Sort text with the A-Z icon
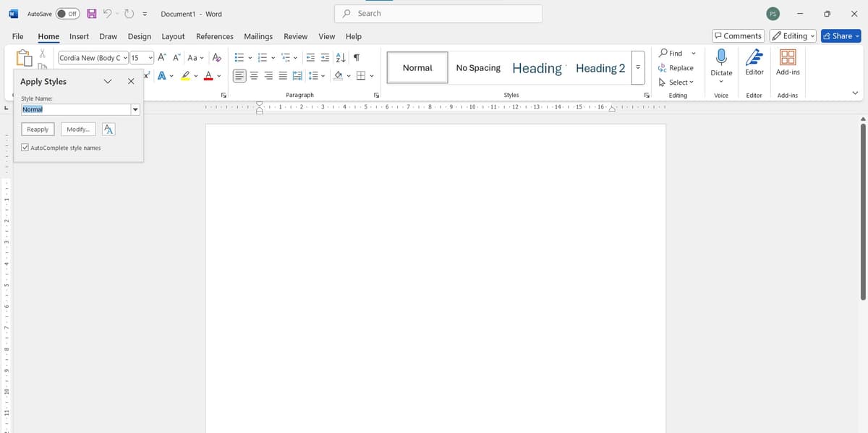868x433 pixels. 341,57
